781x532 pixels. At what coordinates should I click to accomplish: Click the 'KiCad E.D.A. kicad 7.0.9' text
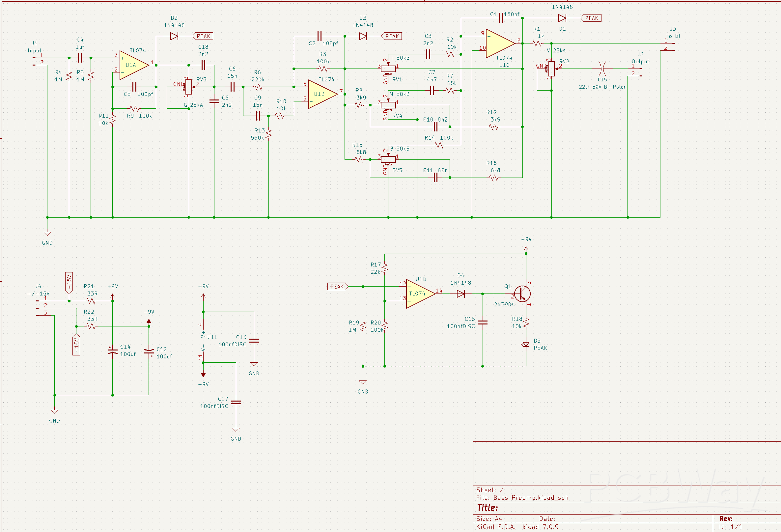coord(517,527)
